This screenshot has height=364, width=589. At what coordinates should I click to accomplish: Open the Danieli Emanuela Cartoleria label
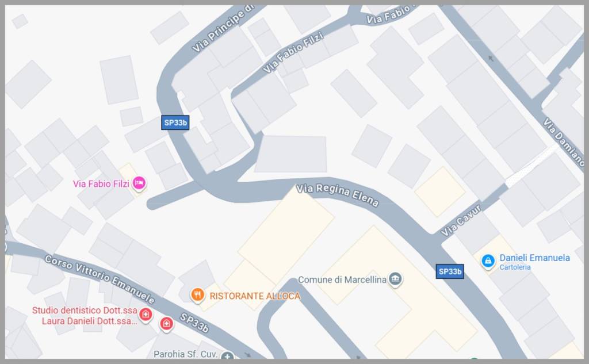click(x=534, y=262)
